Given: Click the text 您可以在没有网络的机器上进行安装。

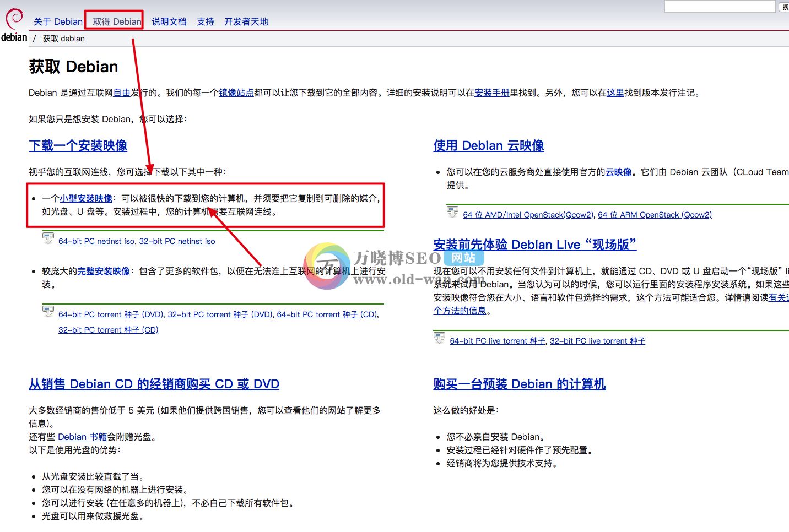Looking at the screenshot, I should pos(115,490).
